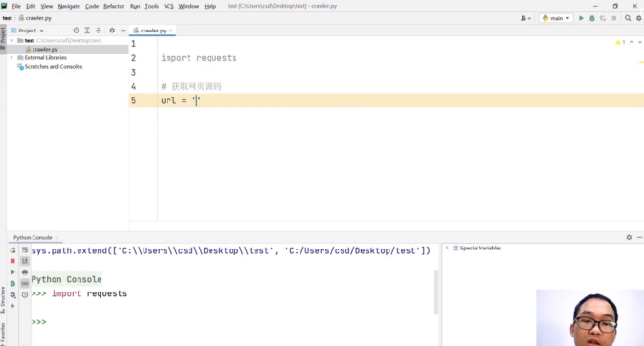This screenshot has width=644, height=346.
Task: Select the Python Console tab
Action: pyautogui.click(x=33, y=238)
